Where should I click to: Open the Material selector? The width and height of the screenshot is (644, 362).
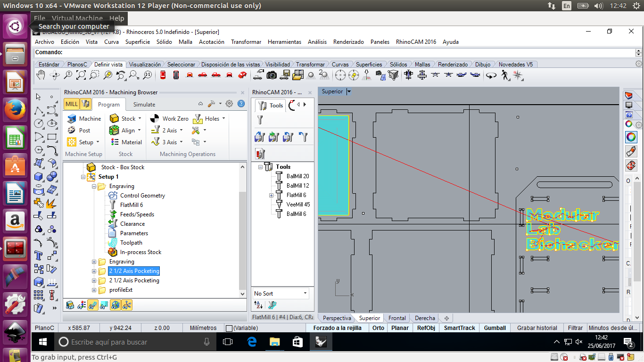(126, 142)
